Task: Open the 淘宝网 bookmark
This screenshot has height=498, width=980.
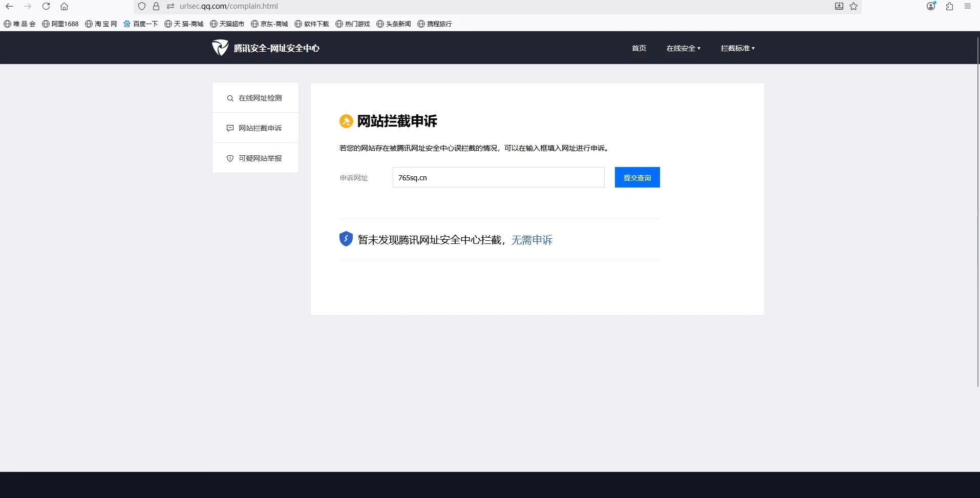Action: pyautogui.click(x=101, y=24)
